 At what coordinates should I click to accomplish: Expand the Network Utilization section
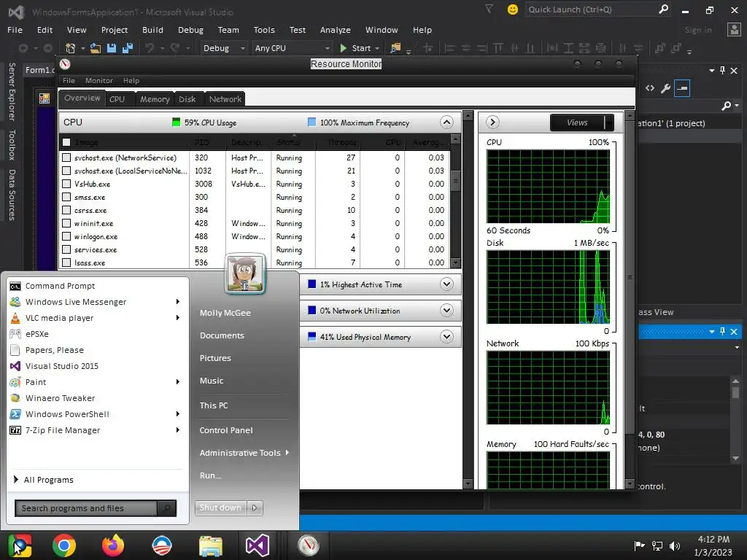(446, 311)
